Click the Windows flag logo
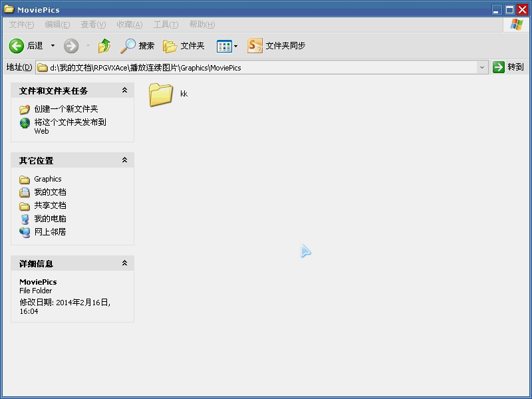Image resolution: width=532 pixels, height=399 pixels. click(x=517, y=25)
